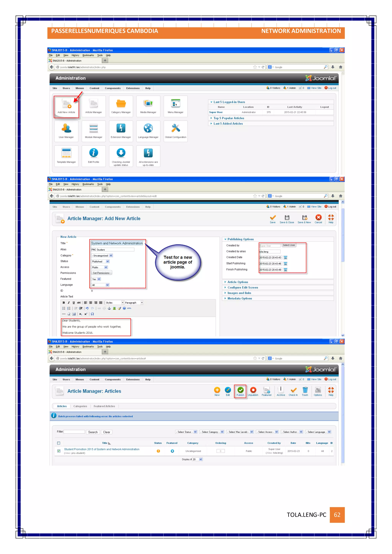Open calendar picker for Created Date

point(285,258)
